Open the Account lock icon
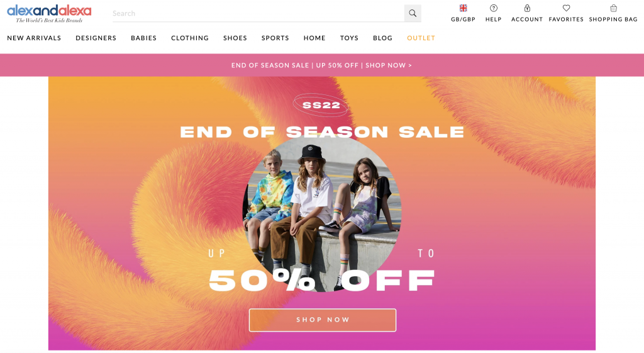 pos(527,8)
